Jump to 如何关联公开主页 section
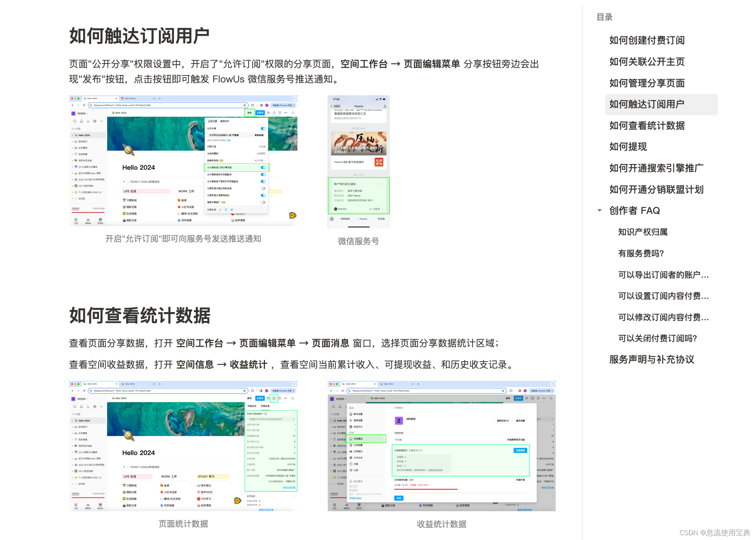756x540 pixels. click(x=647, y=62)
